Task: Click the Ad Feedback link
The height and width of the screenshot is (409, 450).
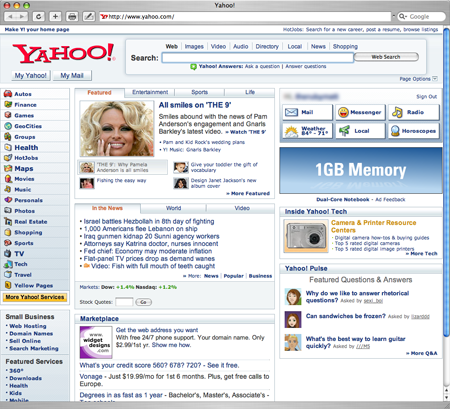Action: coord(390,200)
